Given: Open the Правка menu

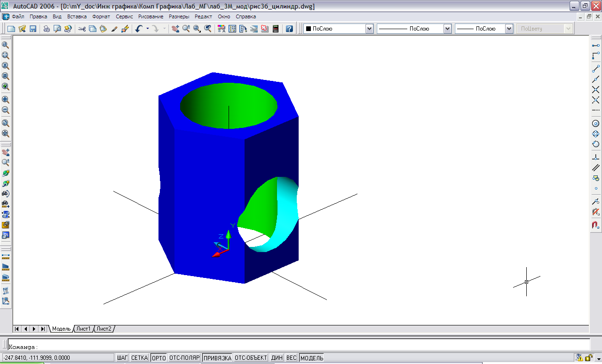Looking at the screenshot, I should click(39, 16).
